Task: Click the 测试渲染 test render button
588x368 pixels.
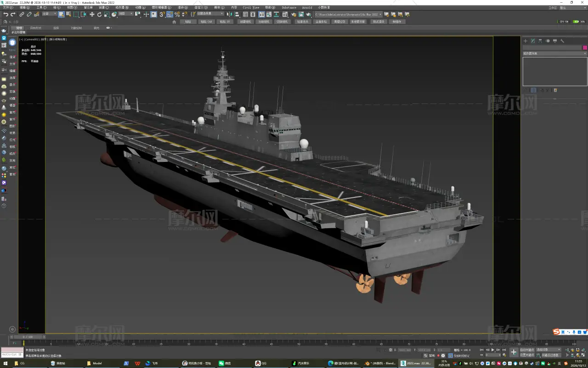Action: coord(379,22)
